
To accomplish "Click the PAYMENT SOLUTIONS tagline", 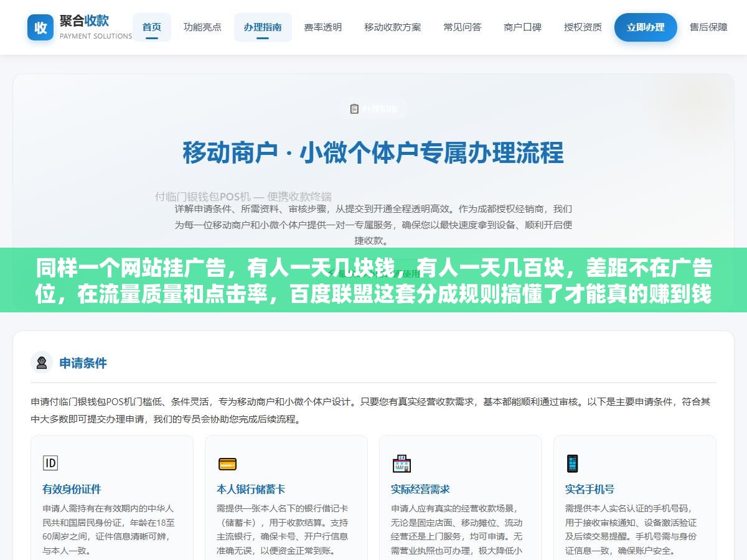I will pos(96,36).
